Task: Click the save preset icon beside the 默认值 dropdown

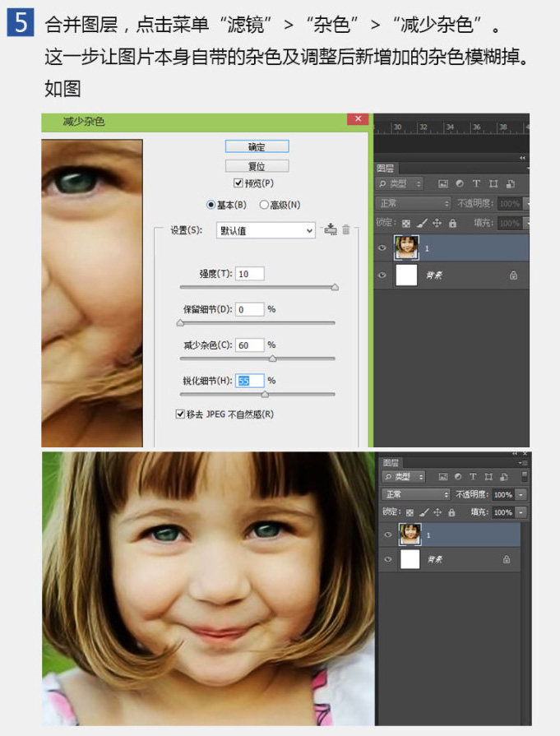Action: (x=331, y=230)
